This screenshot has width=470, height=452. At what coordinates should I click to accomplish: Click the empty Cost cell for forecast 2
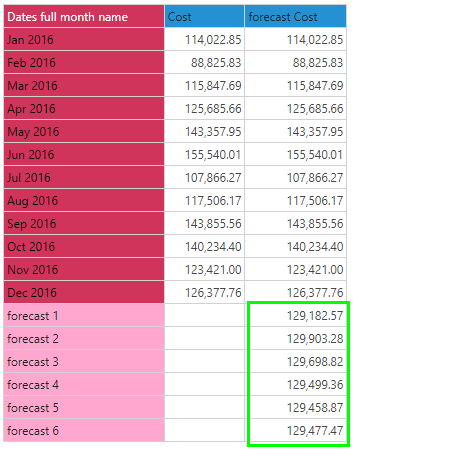tap(204, 339)
